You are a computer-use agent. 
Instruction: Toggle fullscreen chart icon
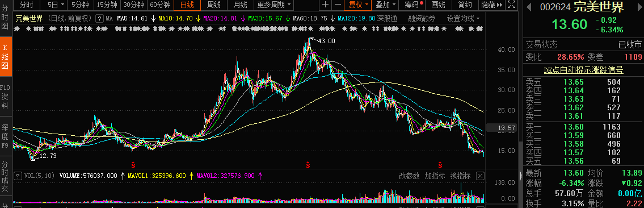point(511,5)
